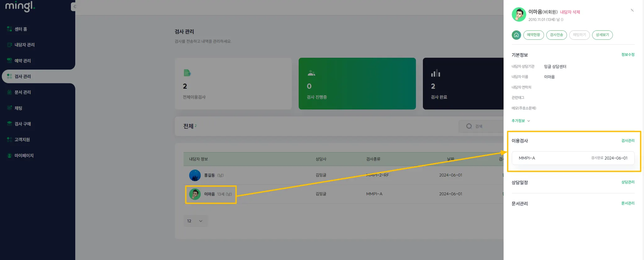Screen dimensions: 644x260
Task: Click 상담관리 link in 상담일정
Action: tap(628, 182)
